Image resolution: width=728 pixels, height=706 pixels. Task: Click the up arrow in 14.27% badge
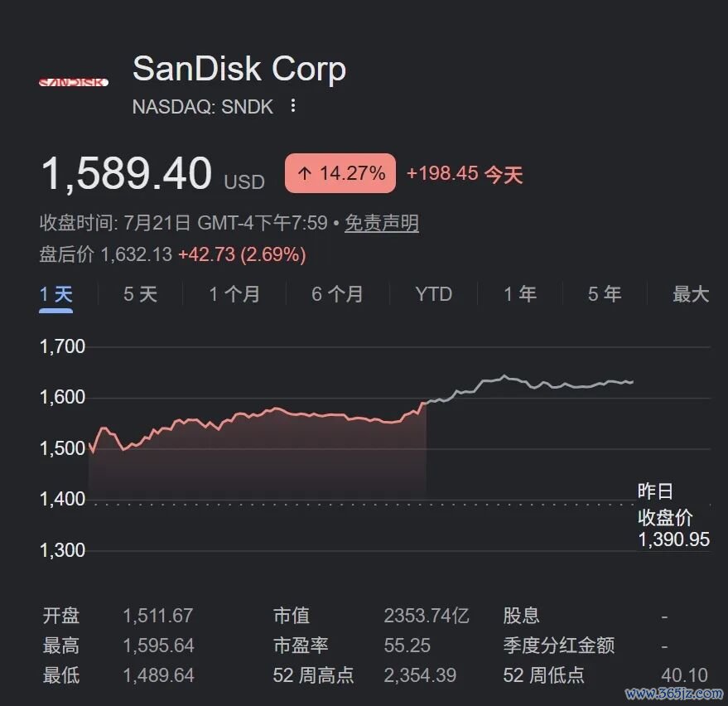tap(305, 174)
